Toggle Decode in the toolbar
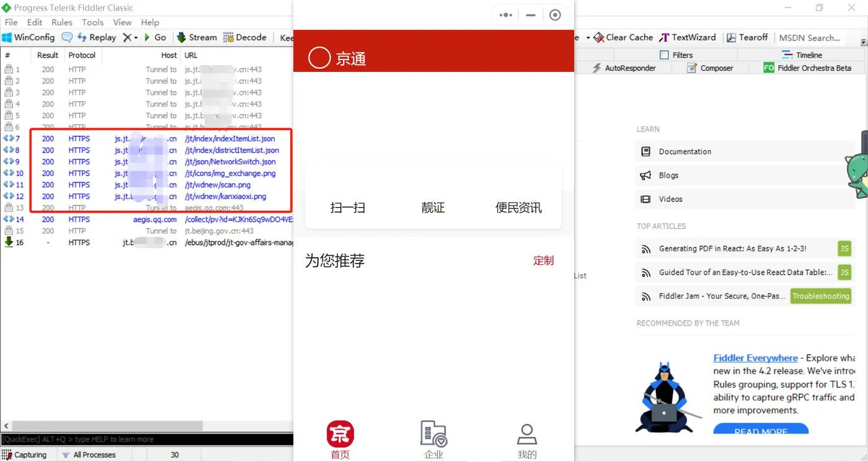Viewport: 868px width, 462px height. click(x=245, y=37)
